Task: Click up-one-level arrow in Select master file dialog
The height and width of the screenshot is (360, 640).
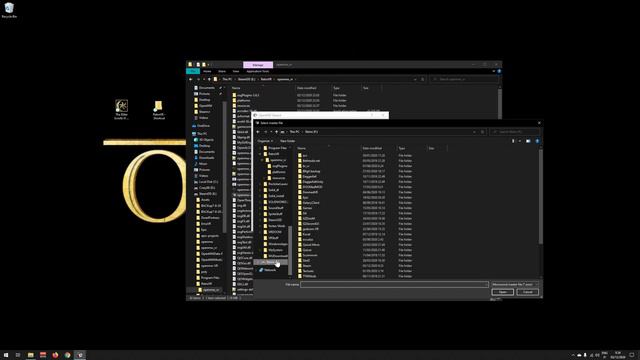Action: [x=276, y=132]
